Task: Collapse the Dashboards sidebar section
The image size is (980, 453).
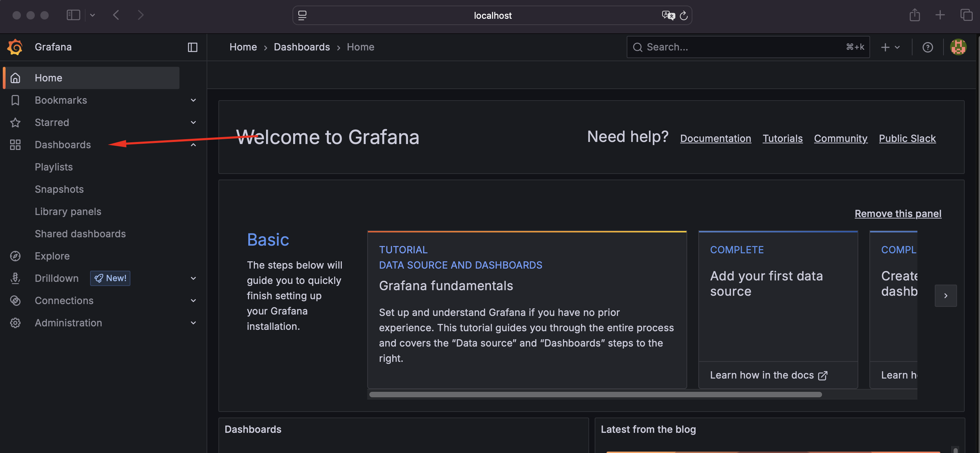Action: (193, 145)
